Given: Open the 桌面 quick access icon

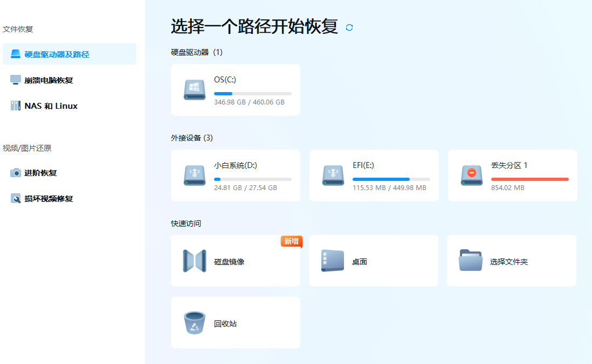Looking at the screenshot, I should (x=333, y=260).
